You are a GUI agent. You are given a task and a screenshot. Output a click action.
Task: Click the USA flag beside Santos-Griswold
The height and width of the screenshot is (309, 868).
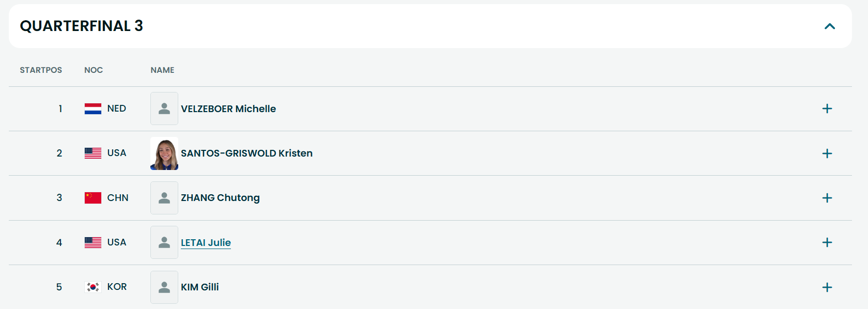click(93, 153)
